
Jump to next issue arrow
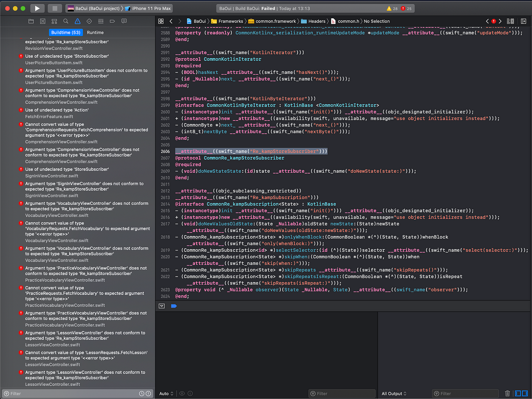[x=500, y=21]
